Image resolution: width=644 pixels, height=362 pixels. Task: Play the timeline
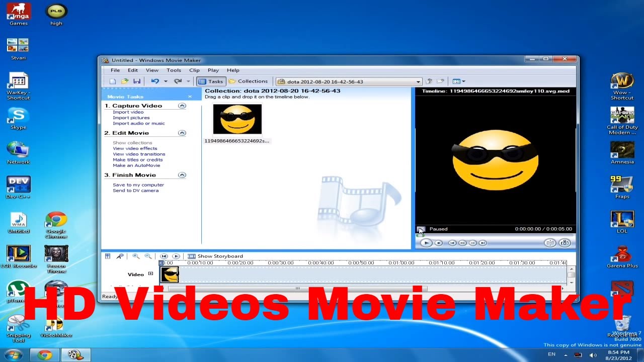tap(176, 256)
